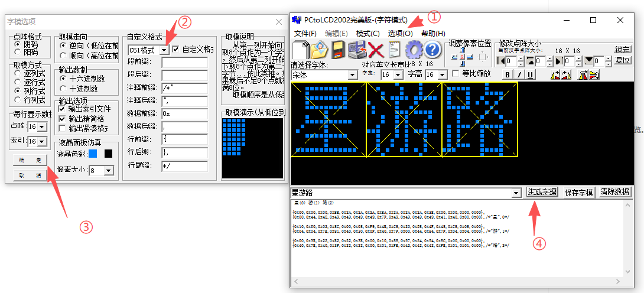Screen dimensions: 644x293
Task: Click the red X delete icon
Action: tap(376, 50)
